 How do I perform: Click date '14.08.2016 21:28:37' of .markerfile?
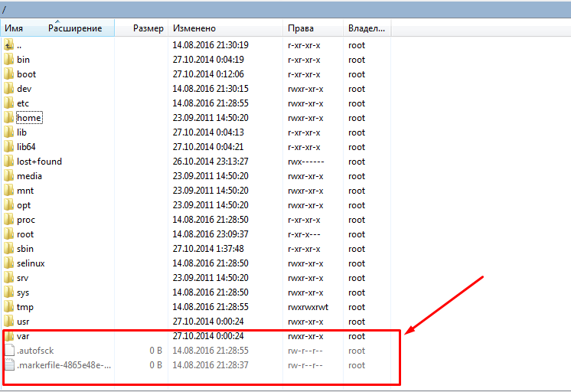(x=210, y=366)
